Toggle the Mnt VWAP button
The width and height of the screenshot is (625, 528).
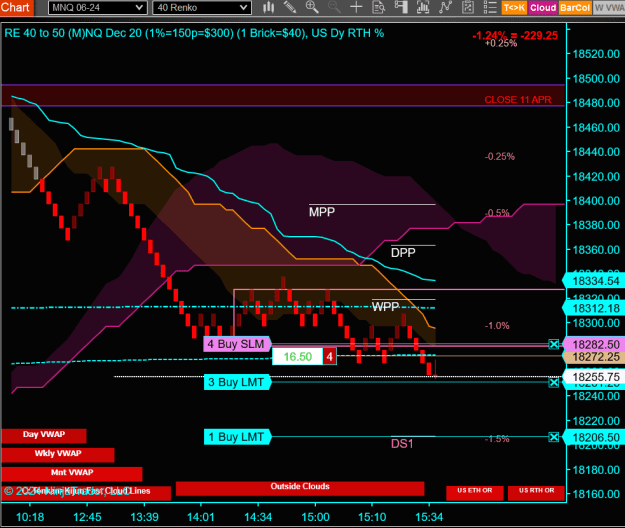point(72,473)
